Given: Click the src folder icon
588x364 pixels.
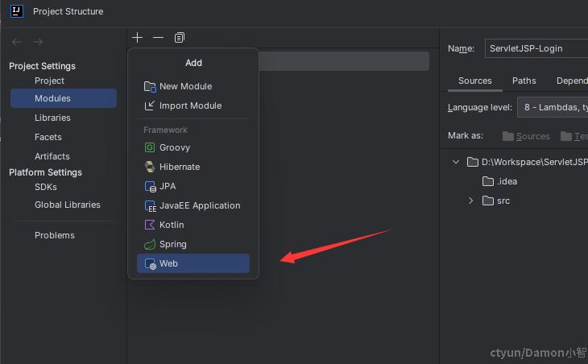Looking at the screenshot, I should point(488,201).
